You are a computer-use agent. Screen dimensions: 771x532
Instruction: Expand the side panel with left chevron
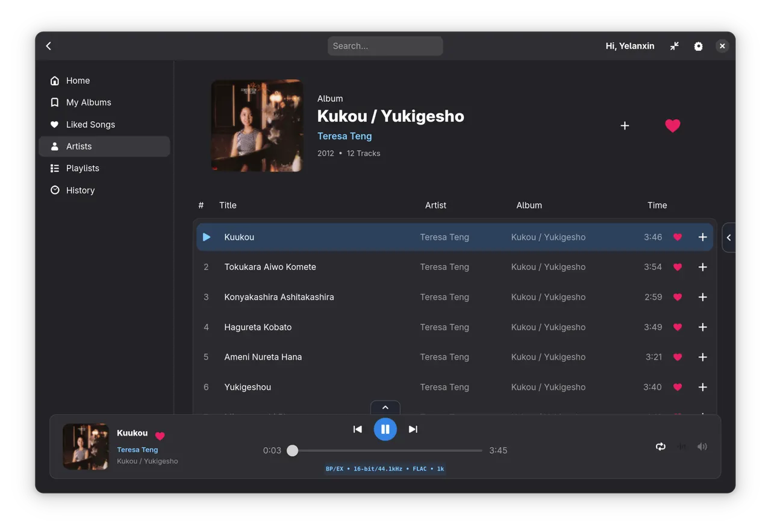pyautogui.click(x=729, y=237)
